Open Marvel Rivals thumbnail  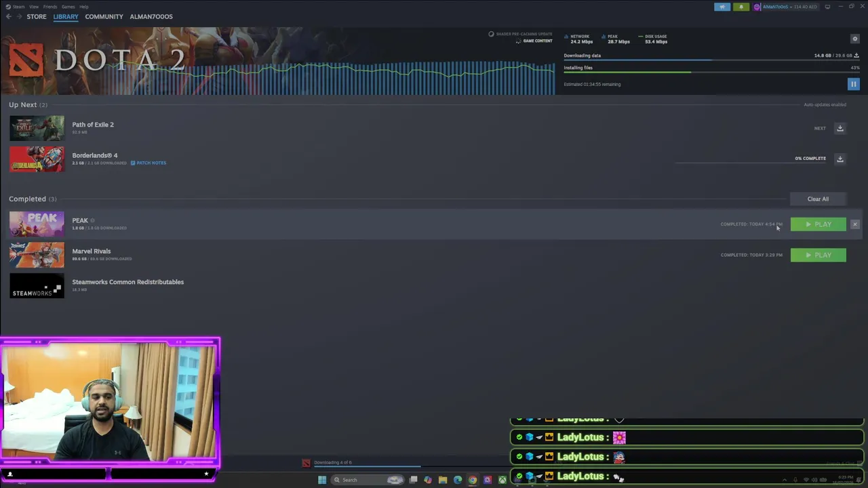pyautogui.click(x=37, y=255)
